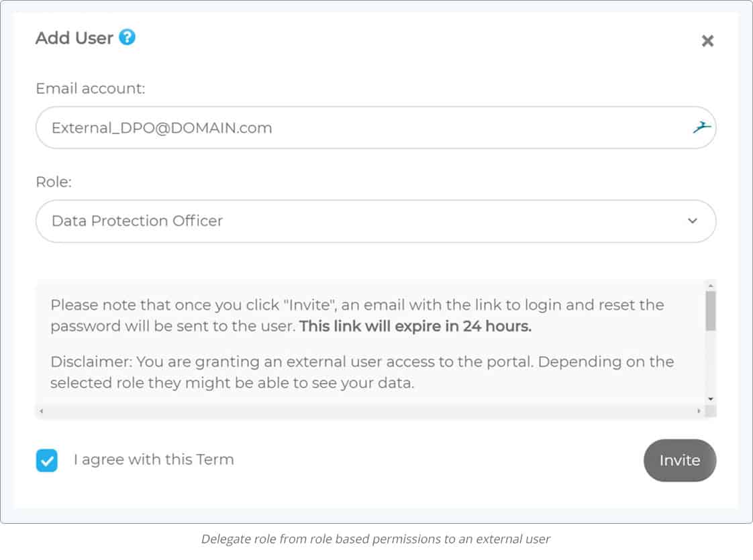
Task: Send the invitation with Invite button
Action: point(680,460)
